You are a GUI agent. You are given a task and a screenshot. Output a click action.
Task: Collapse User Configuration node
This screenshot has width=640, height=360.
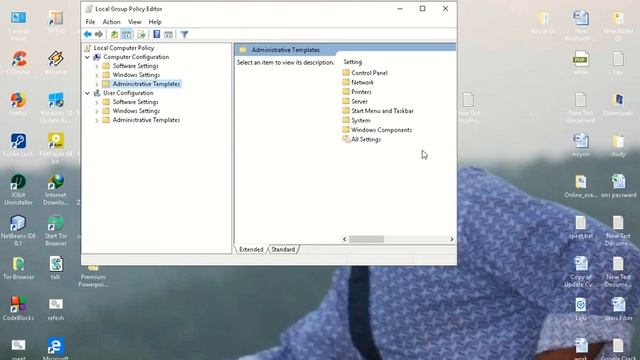(87, 93)
